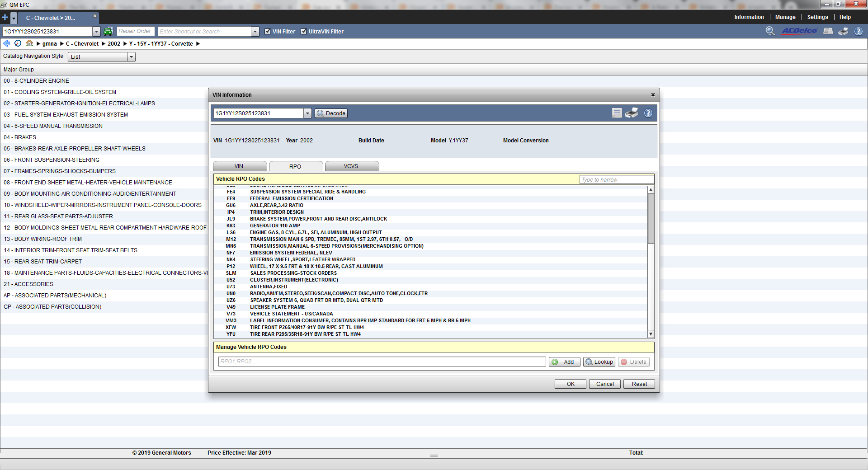Open Catalog Navigation Style dropdown
The width and height of the screenshot is (868, 470).
(x=131, y=57)
